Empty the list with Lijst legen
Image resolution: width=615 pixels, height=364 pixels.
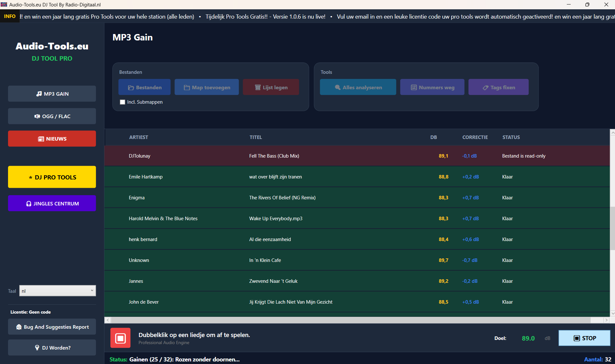point(271,87)
